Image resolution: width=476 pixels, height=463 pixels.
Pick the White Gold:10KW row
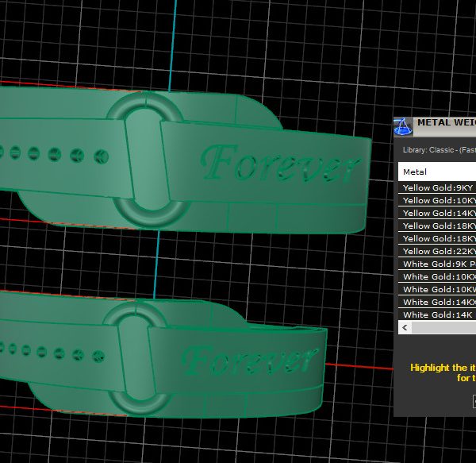pyautogui.click(x=438, y=290)
